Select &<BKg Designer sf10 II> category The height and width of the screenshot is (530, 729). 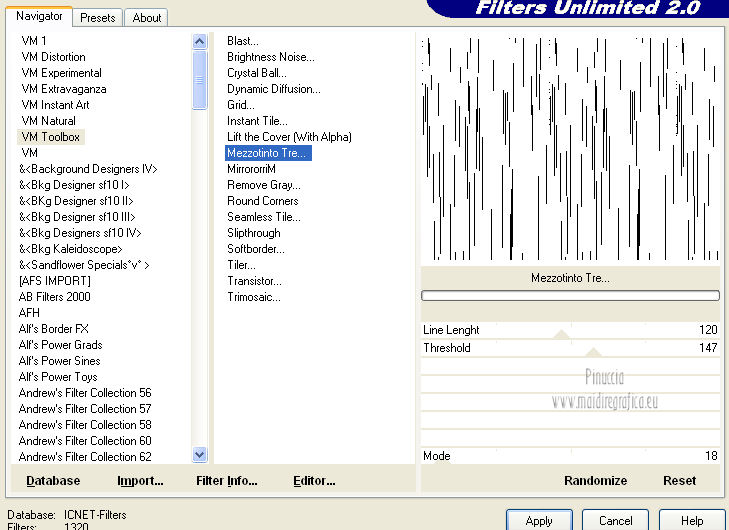click(76, 201)
